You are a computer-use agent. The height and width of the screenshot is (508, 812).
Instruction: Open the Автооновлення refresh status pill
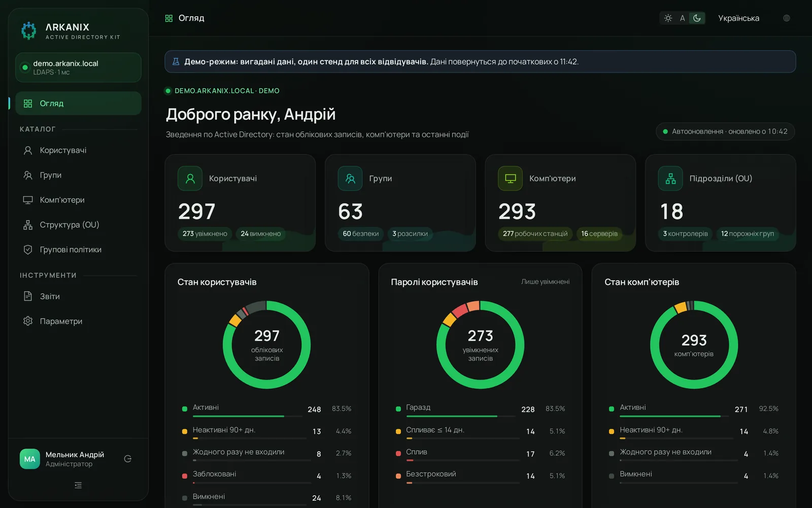tap(725, 132)
